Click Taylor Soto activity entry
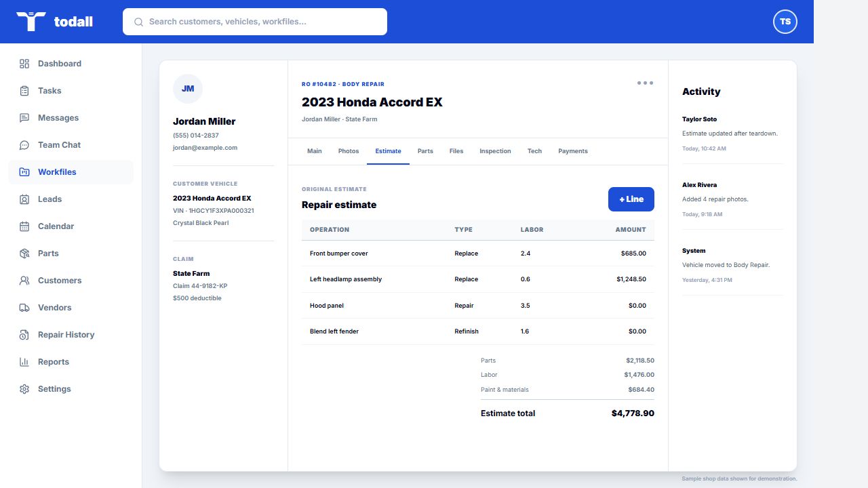 (732, 134)
